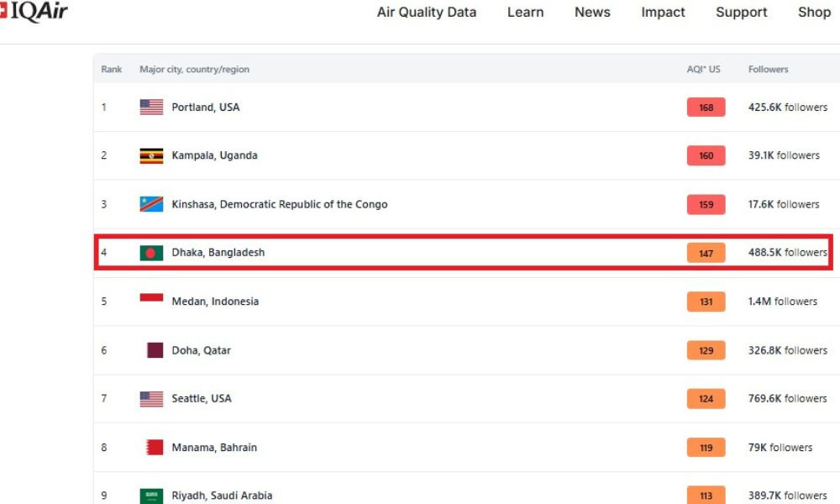Screen dimensions: 840x504
Task: Click 79K followers for Manama
Action: [780, 447]
